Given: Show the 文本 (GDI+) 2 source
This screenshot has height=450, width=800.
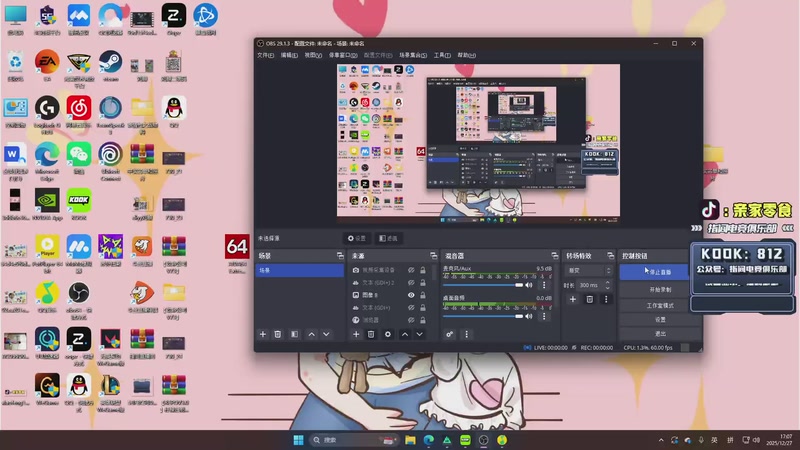Looking at the screenshot, I should click(411, 283).
